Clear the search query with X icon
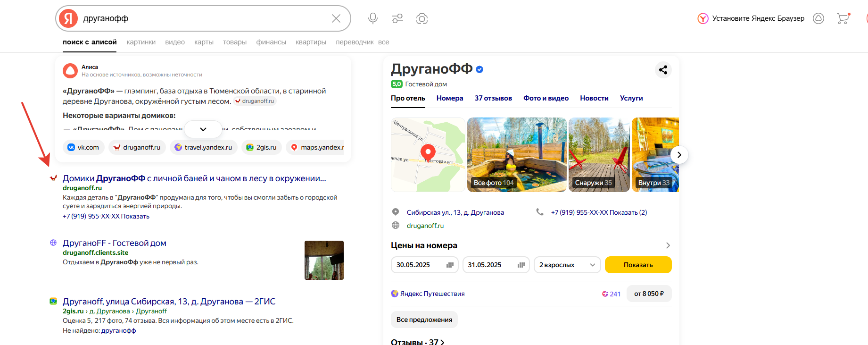 tap(336, 18)
